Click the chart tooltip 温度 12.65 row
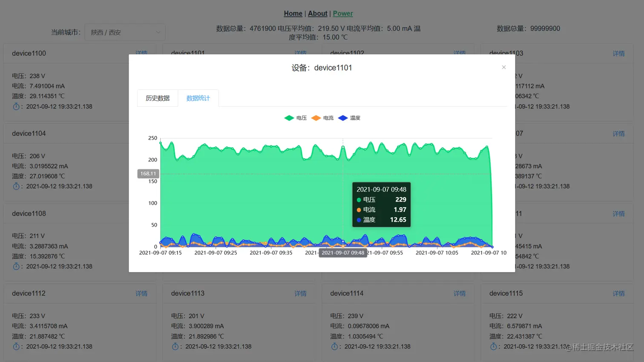Screen dimensions: 644x362 tap(381, 220)
